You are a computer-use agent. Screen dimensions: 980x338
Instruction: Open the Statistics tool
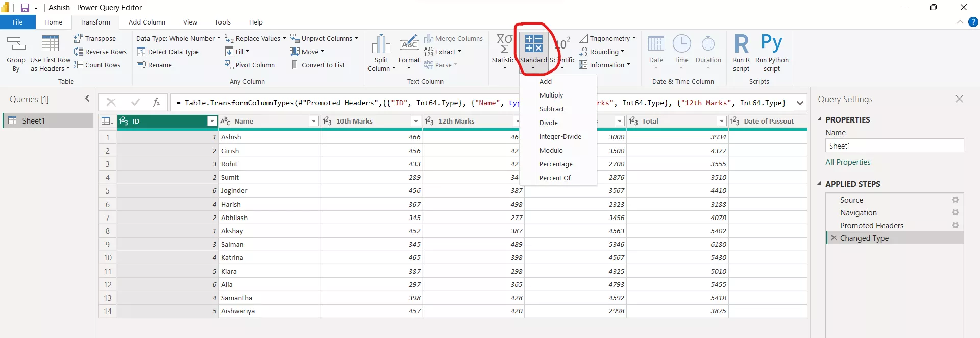[x=504, y=52]
